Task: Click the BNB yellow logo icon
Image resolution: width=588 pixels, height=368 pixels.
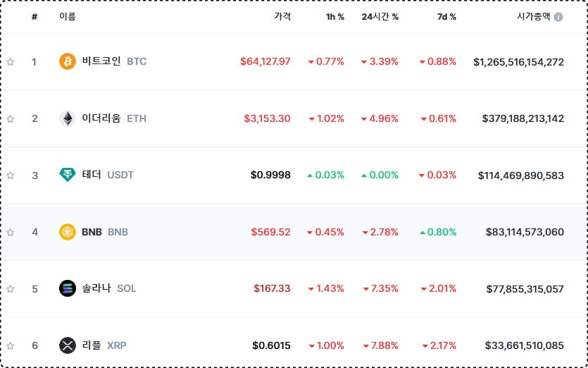Action: pos(68,232)
